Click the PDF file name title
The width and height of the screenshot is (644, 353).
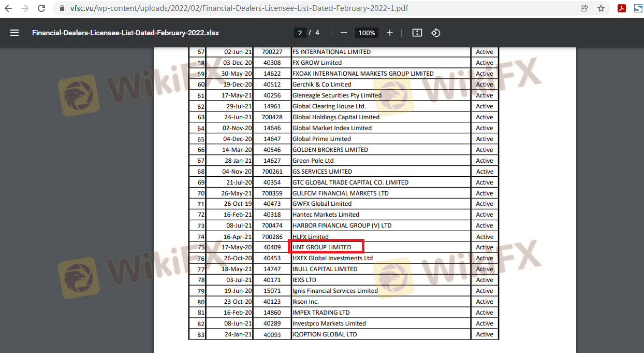click(125, 33)
